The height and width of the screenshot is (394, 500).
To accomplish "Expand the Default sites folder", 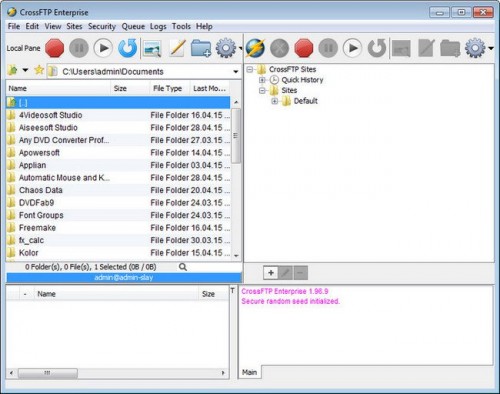I will click(274, 101).
